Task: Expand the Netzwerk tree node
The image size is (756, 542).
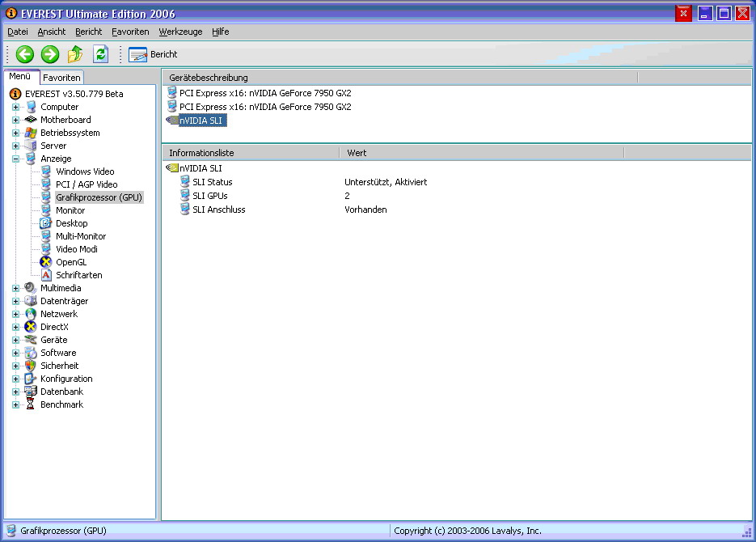Action: tap(16, 315)
